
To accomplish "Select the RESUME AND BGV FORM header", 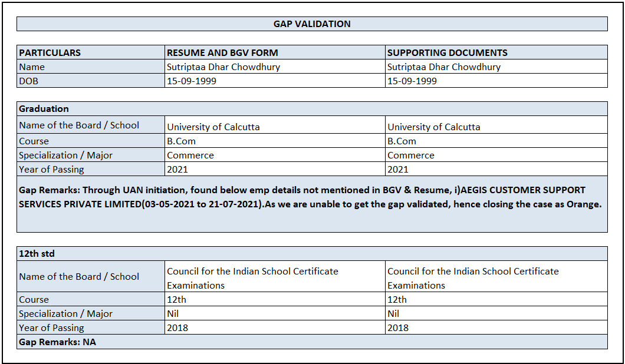I will tap(222, 52).
